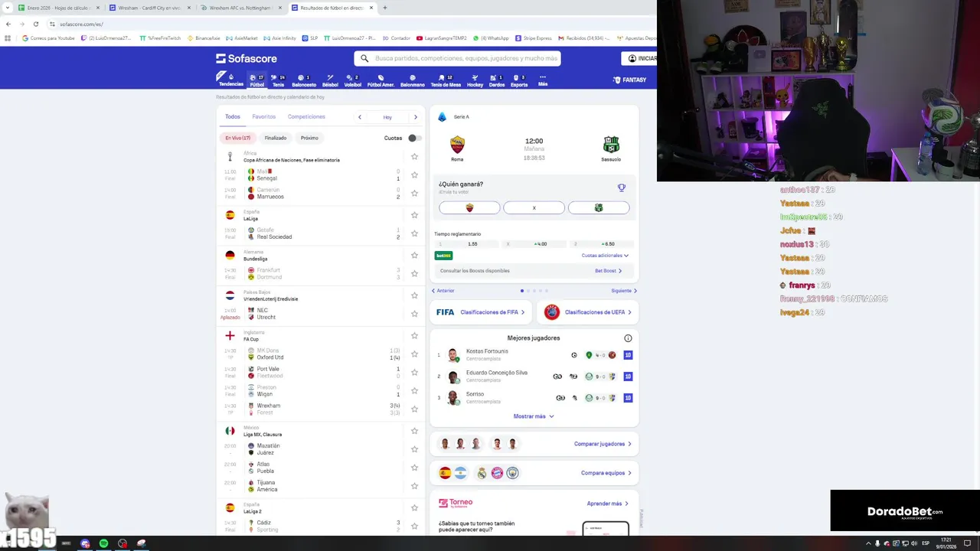Click Anterior to previous featured match
This screenshot has width=980, height=551.
443,291
